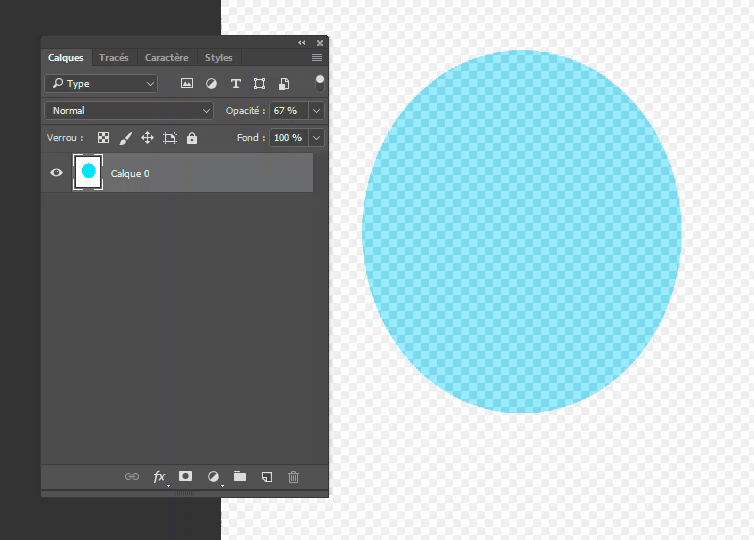Lock image pixels brush icon
This screenshot has height=540, width=754.
[126, 138]
